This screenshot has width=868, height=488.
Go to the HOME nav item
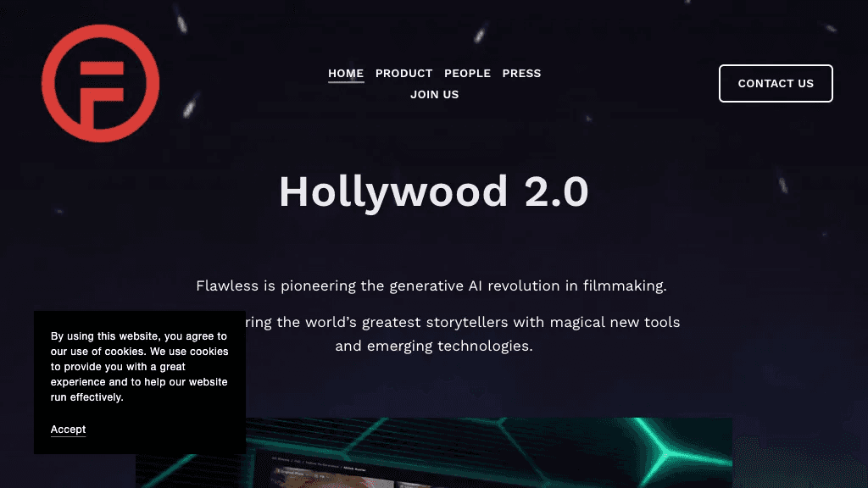click(x=346, y=74)
